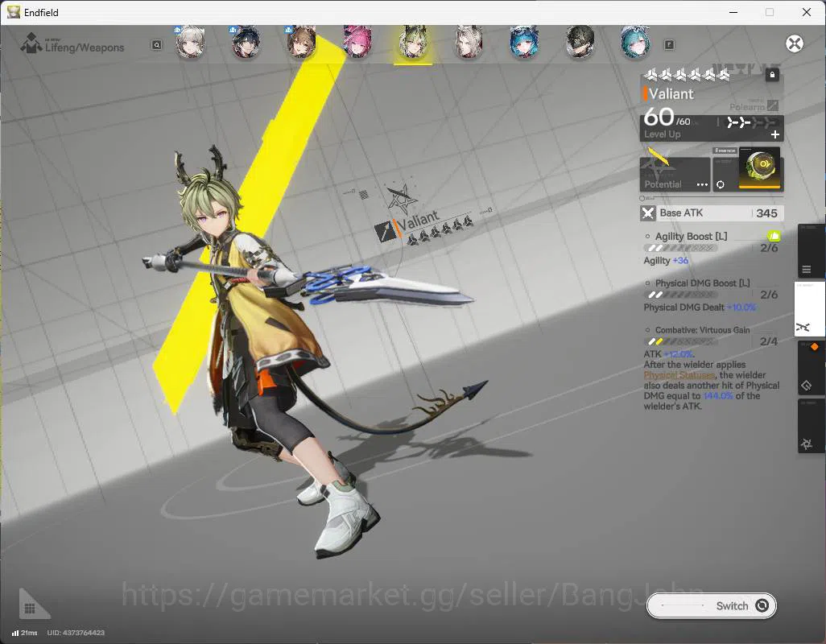
Task: Click the Agility Boost level progress bar
Action: point(680,249)
